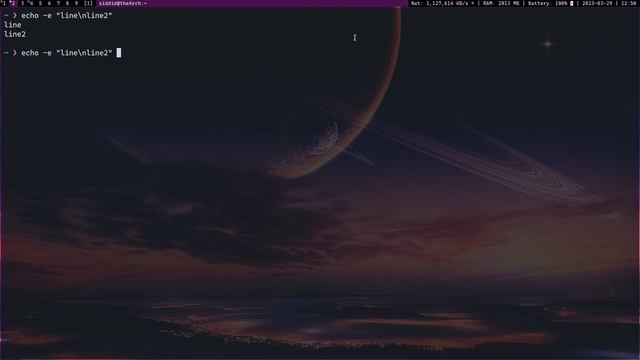Open workspace tag 5
The width and height of the screenshot is (640, 360).
click(x=40, y=3)
